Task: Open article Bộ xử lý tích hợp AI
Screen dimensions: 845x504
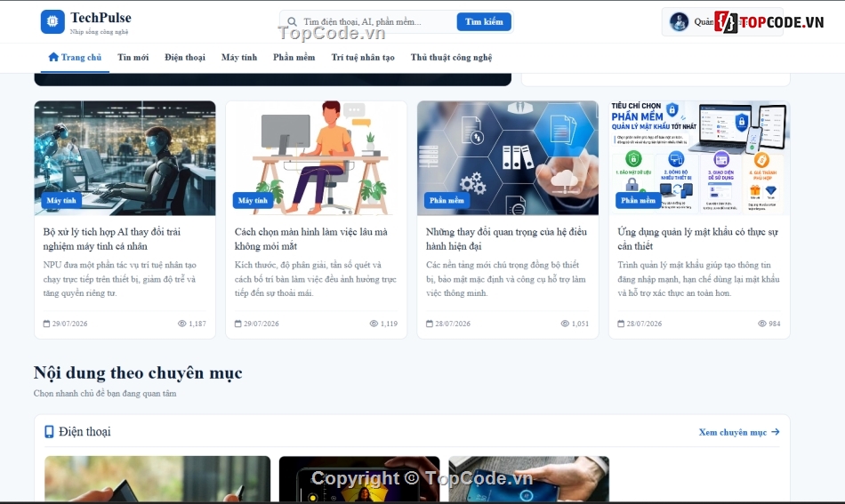Action: (111, 238)
